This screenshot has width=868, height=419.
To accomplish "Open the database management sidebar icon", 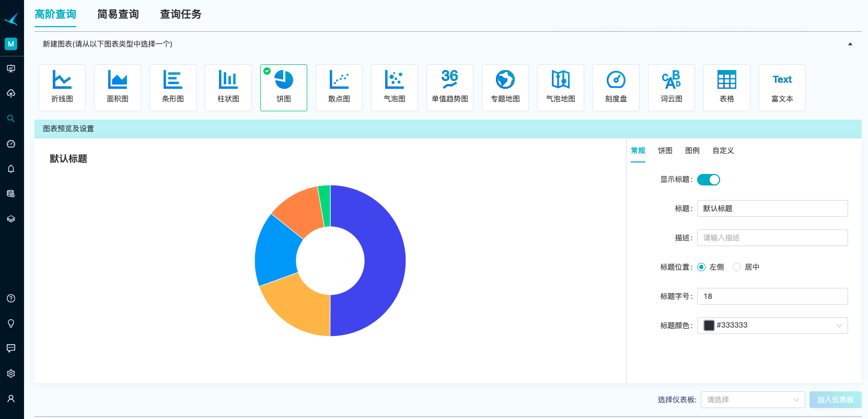I will coord(11,194).
